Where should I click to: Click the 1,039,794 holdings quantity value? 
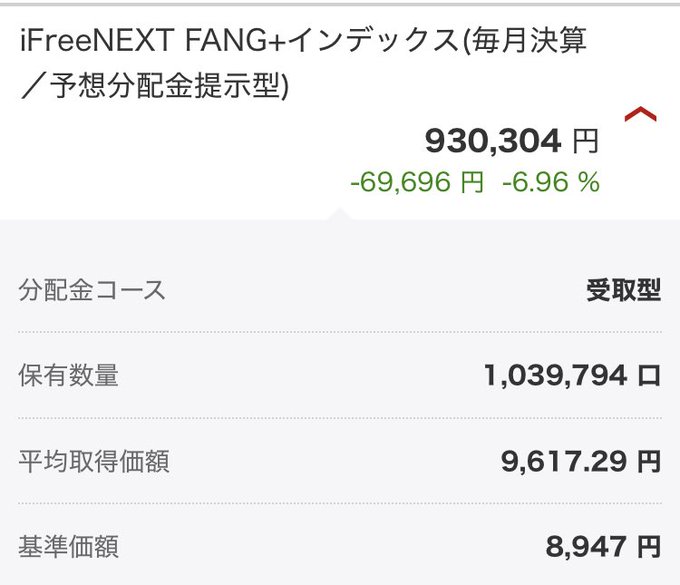tap(555, 376)
